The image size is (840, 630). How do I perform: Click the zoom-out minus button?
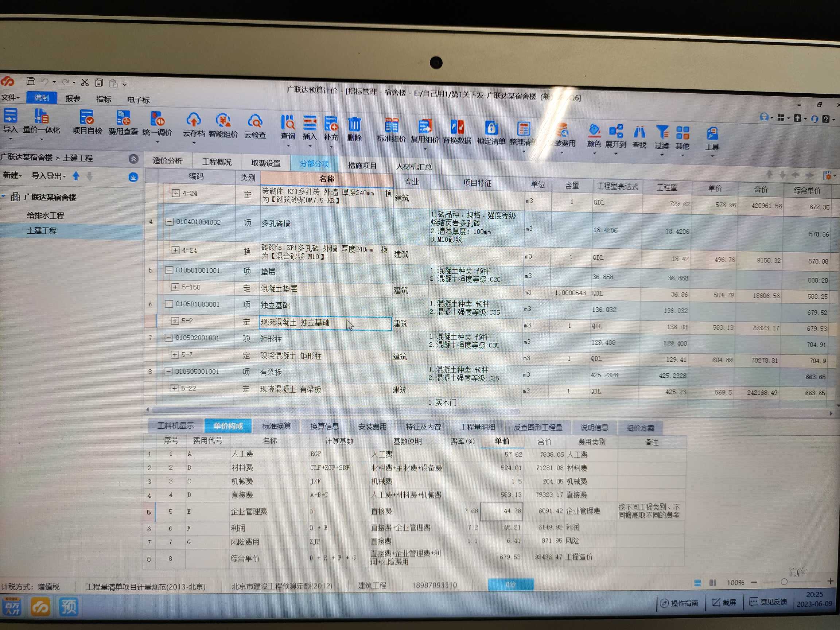[x=754, y=582]
